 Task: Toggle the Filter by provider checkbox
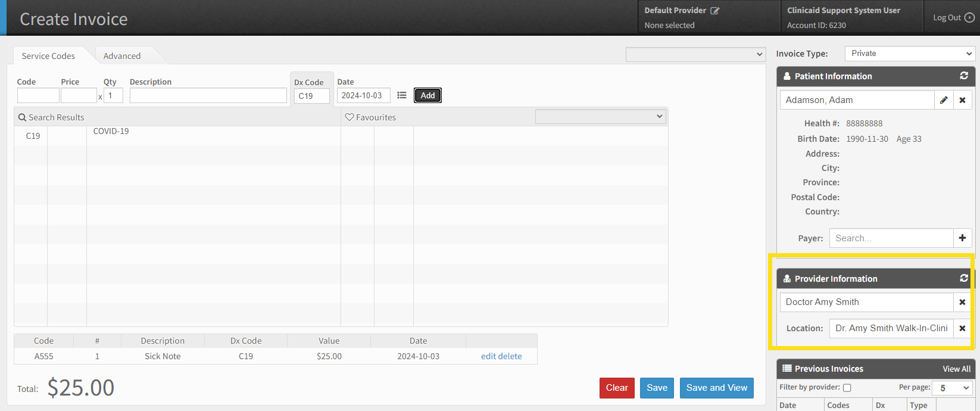847,388
